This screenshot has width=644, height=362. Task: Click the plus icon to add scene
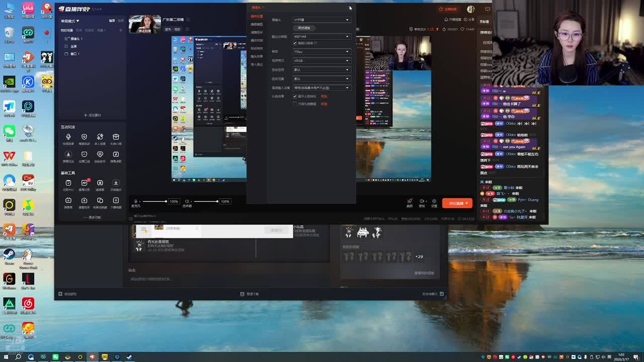120,30
